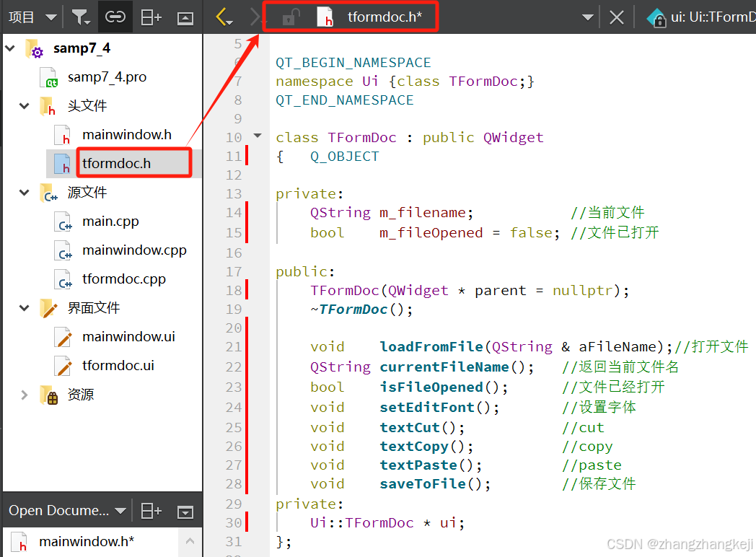
Task: Click on setEditFont function name
Action: click(427, 408)
